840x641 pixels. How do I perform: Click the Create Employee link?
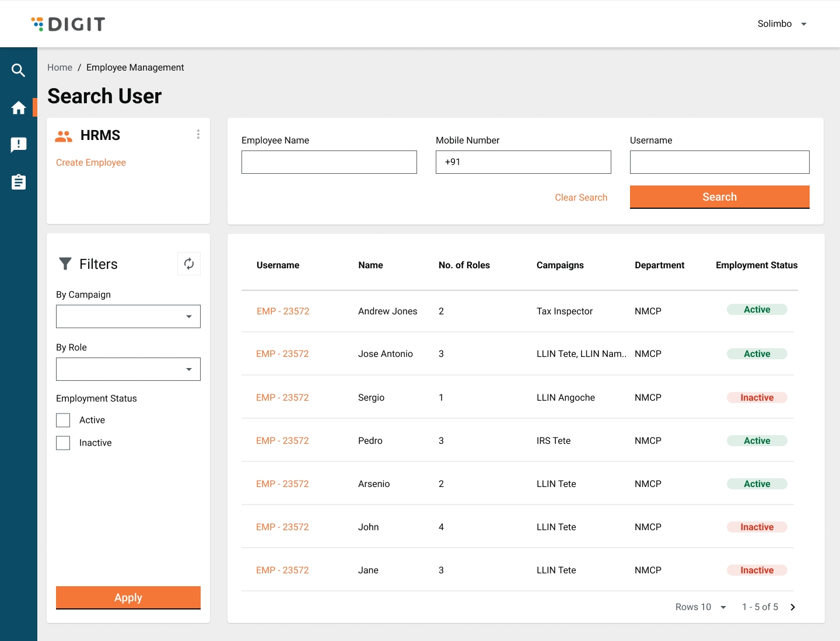click(91, 163)
